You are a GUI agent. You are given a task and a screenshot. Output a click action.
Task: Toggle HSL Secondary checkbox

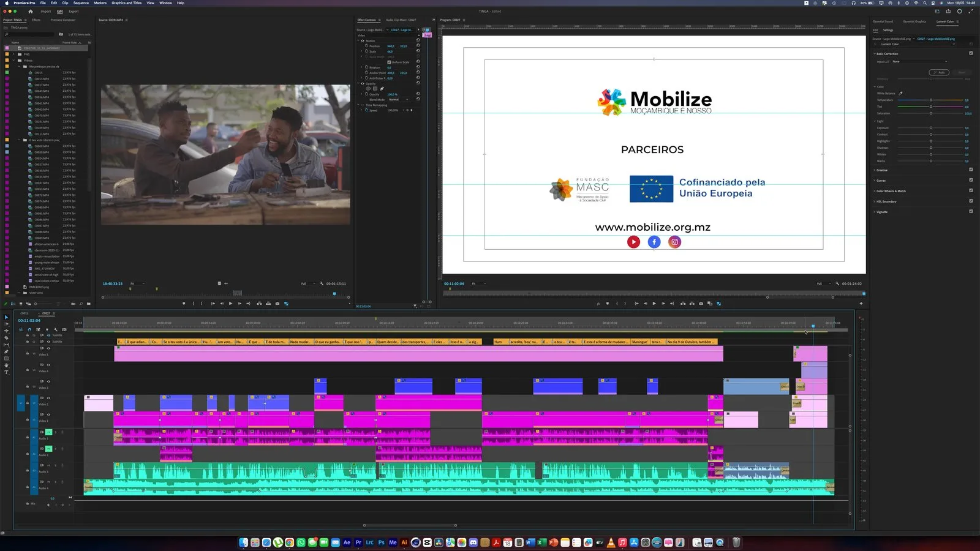[971, 201]
